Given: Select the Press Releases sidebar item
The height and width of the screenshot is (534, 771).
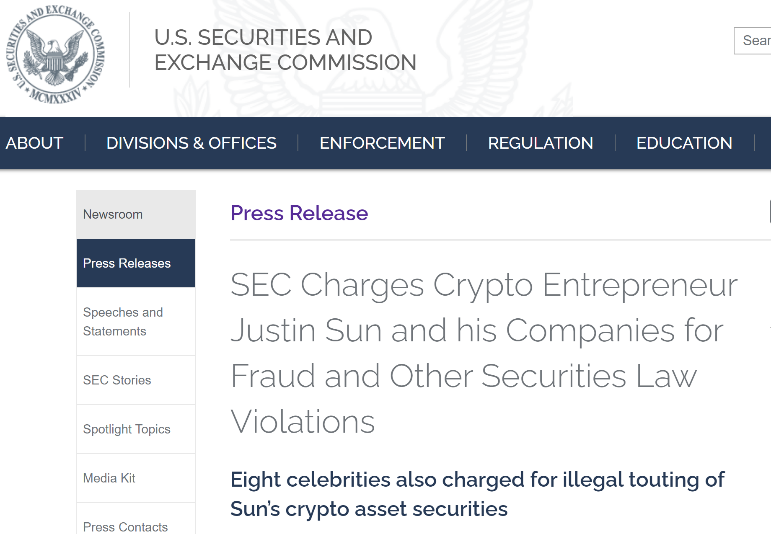Looking at the screenshot, I should [127, 263].
